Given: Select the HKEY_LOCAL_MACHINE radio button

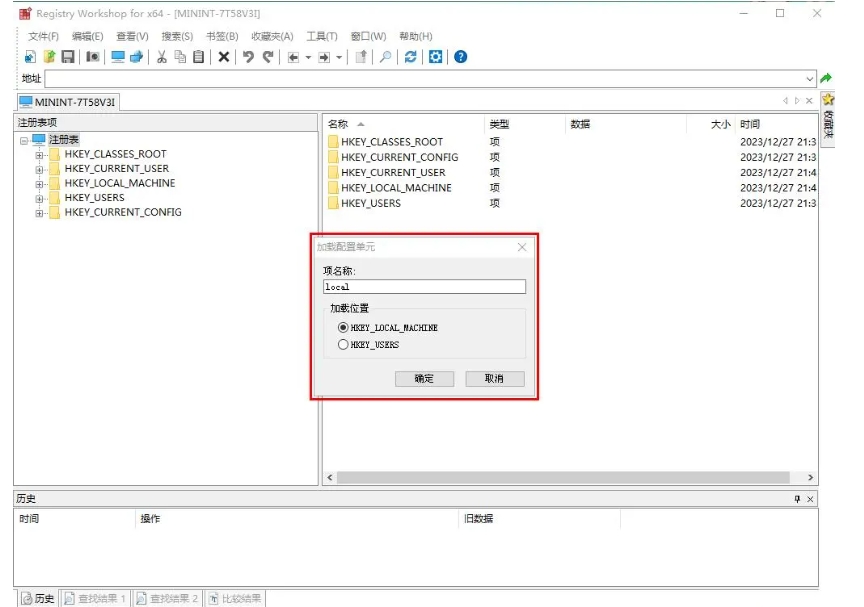Looking at the screenshot, I should pyautogui.click(x=343, y=327).
